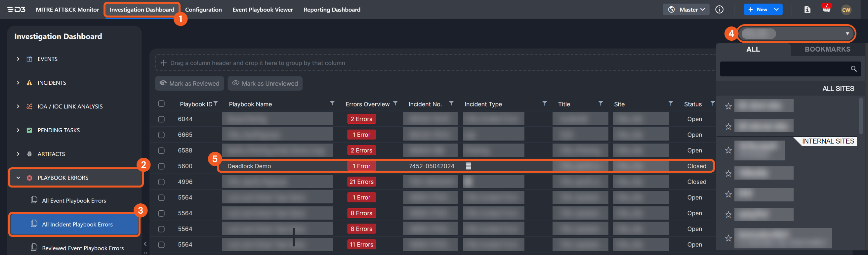This screenshot has width=868, height=255.
Task: Open the info circle icon
Action: 719,10
